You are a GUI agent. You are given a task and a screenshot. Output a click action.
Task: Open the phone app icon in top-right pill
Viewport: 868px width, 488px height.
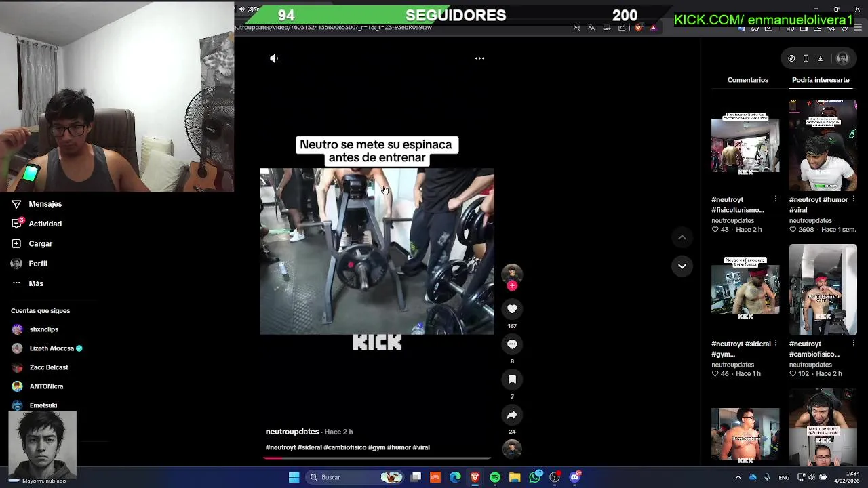coord(806,58)
